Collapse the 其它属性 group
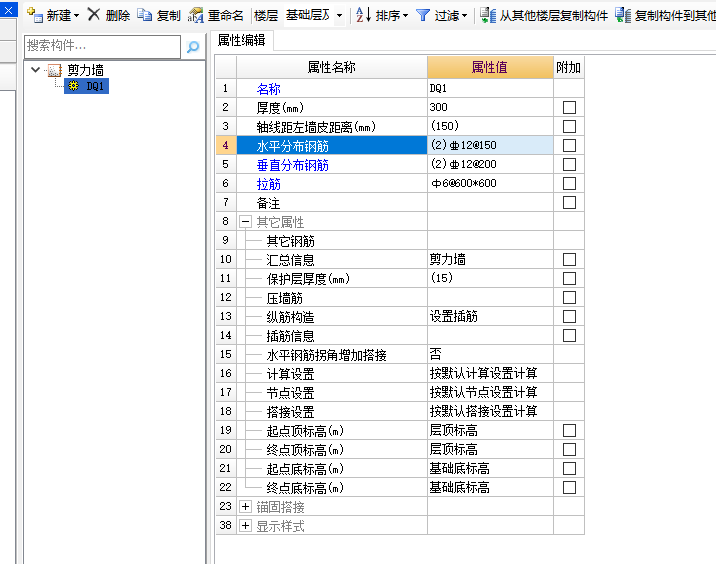 coord(245,222)
